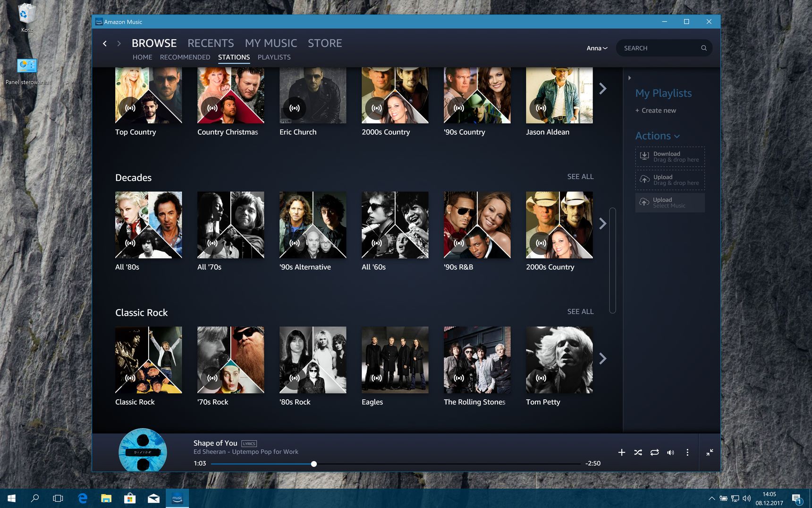See all Decades stations
This screenshot has width=812, height=508.
coord(580,177)
